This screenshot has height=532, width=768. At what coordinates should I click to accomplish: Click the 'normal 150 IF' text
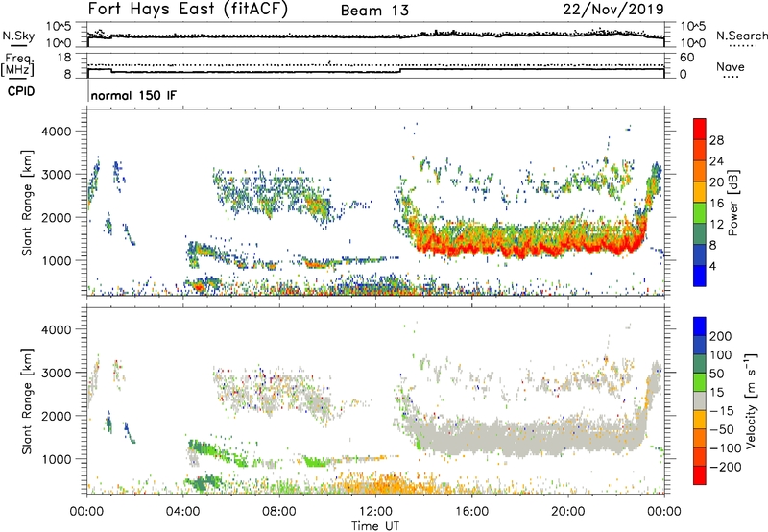click(133, 95)
